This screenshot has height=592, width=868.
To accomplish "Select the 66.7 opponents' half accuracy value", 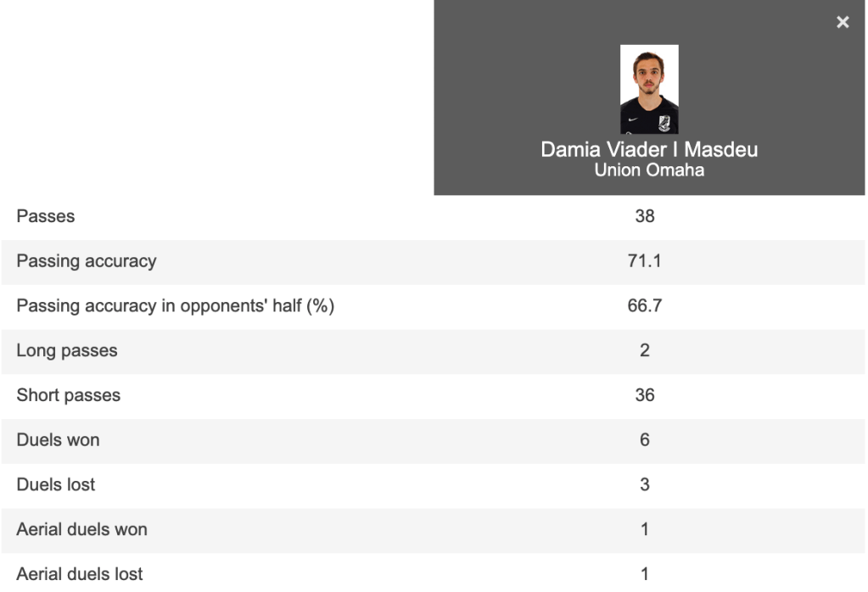I will [x=645, y=306].
